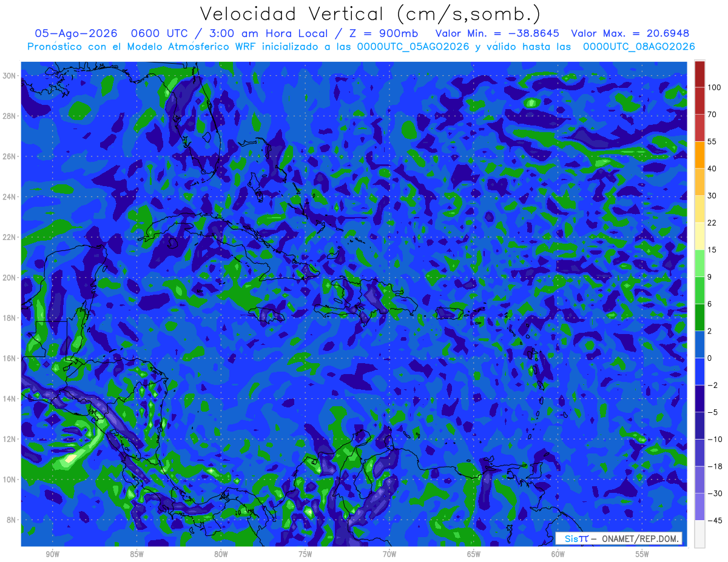
Task: Click the -10 value on the color scale
Action: [x=714, y=440]
